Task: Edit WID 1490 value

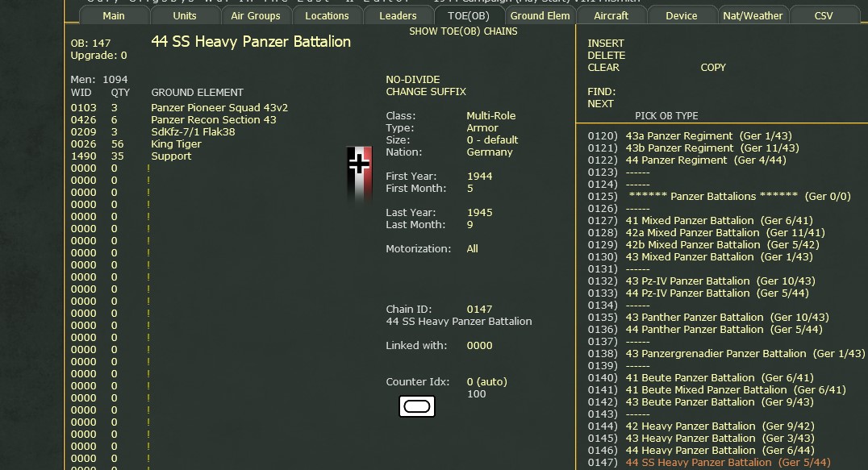Action: click(x=84, y=156)
